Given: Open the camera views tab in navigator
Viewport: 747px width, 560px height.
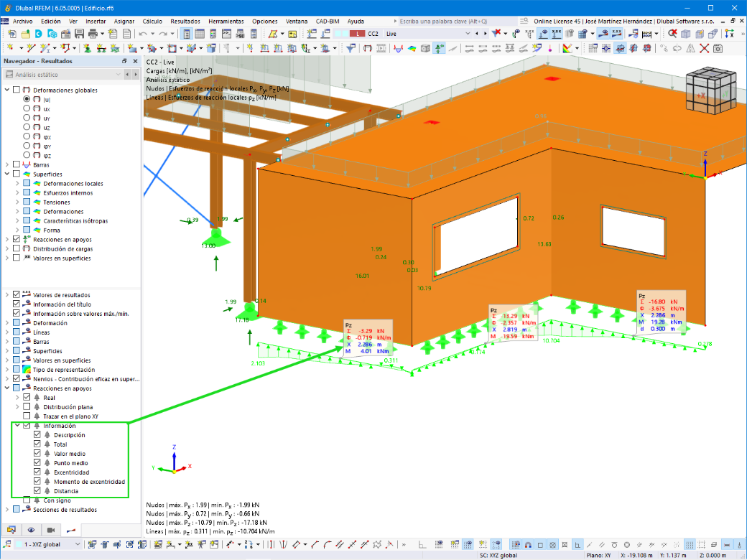Looking at the screenshot, I should coord(51,530).
